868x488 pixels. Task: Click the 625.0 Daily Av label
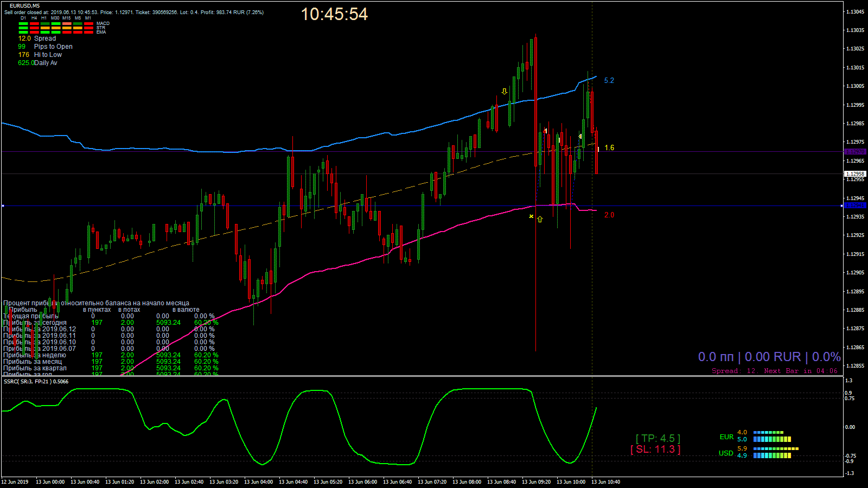[x=37, y=63]
